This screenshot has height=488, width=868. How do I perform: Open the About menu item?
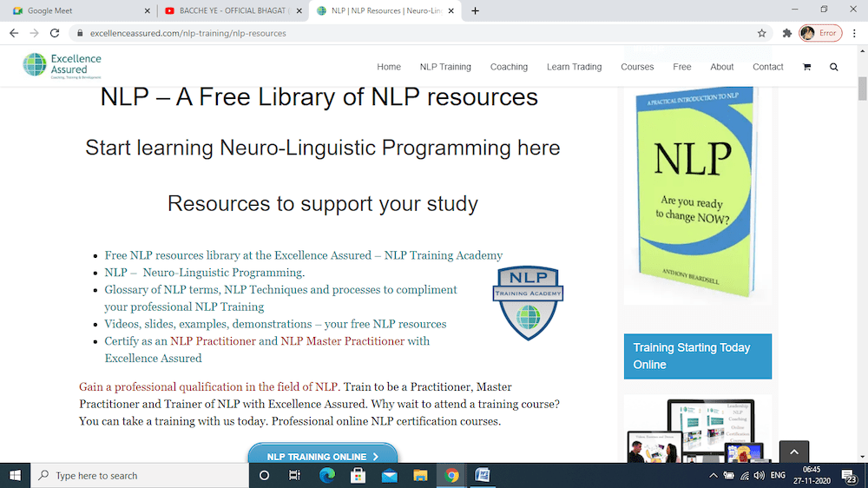722,67
